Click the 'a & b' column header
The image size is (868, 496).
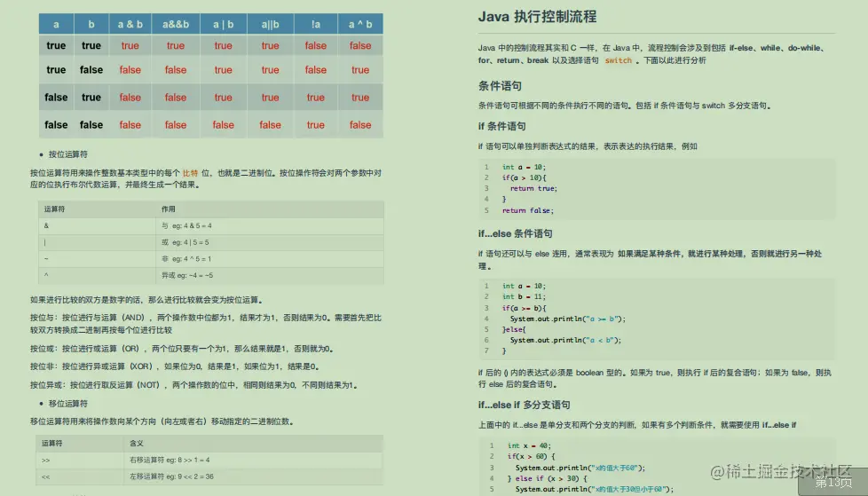click(130, 24)
